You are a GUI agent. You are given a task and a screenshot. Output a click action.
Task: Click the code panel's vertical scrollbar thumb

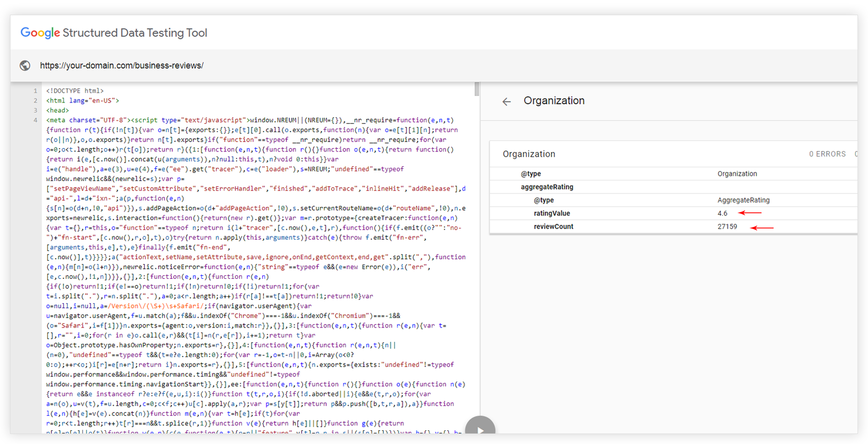pyautogui.click(x=477, y=90)
